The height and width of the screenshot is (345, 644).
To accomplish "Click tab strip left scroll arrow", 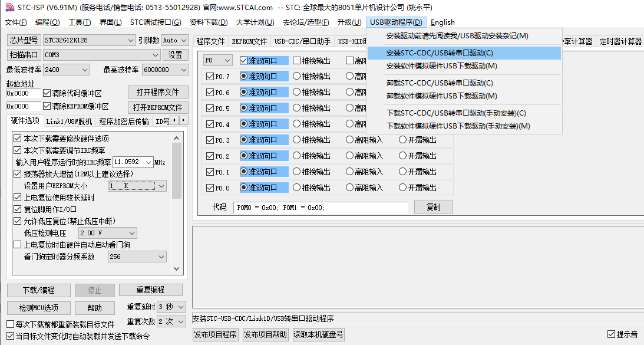I will [x=174, y=120].
